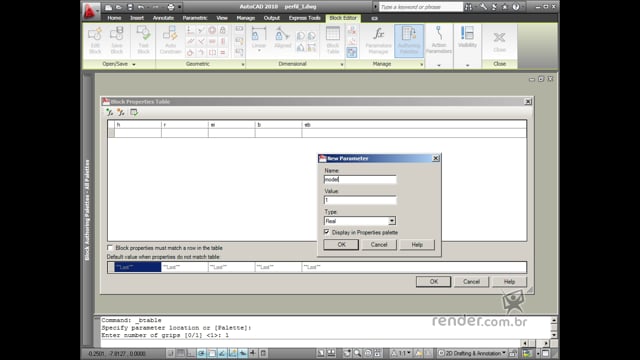
Task: Open the Annotate ribbon tab
Action: pyautogui.click(x=163, y=18)
